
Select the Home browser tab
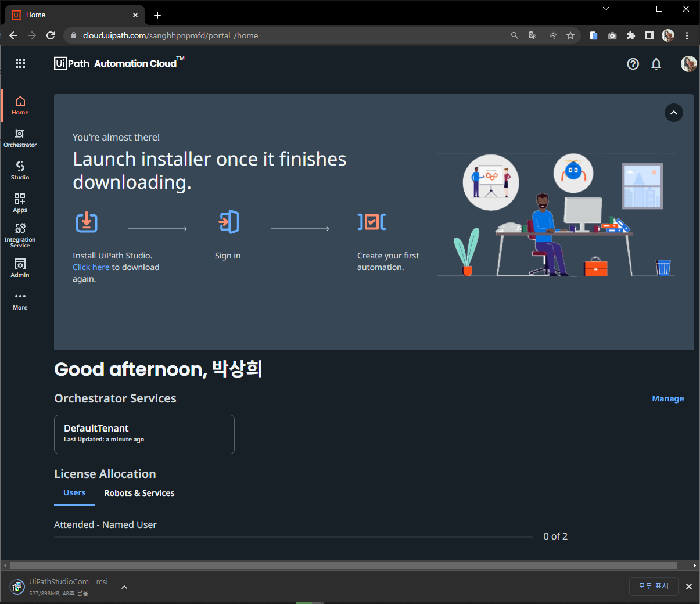click(76, 15)
